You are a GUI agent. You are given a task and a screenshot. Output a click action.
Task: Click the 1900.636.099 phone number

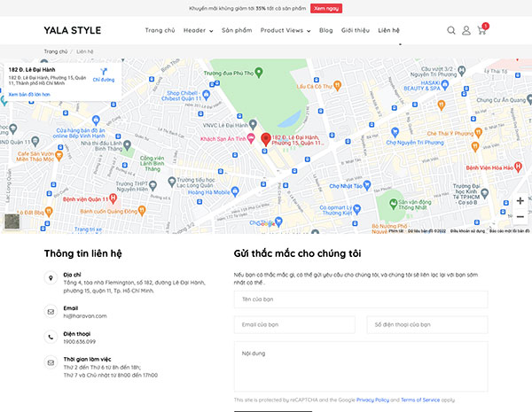(80, 341)
